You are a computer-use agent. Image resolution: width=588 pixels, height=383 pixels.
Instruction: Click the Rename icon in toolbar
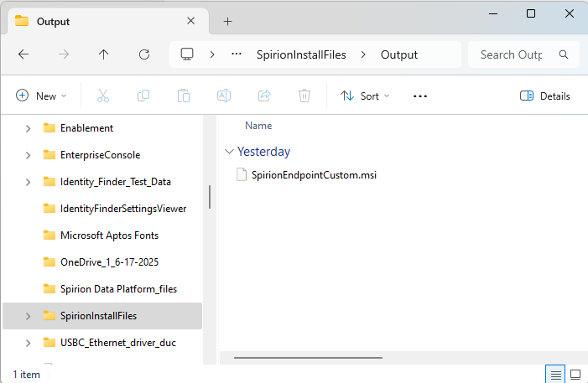224,96
